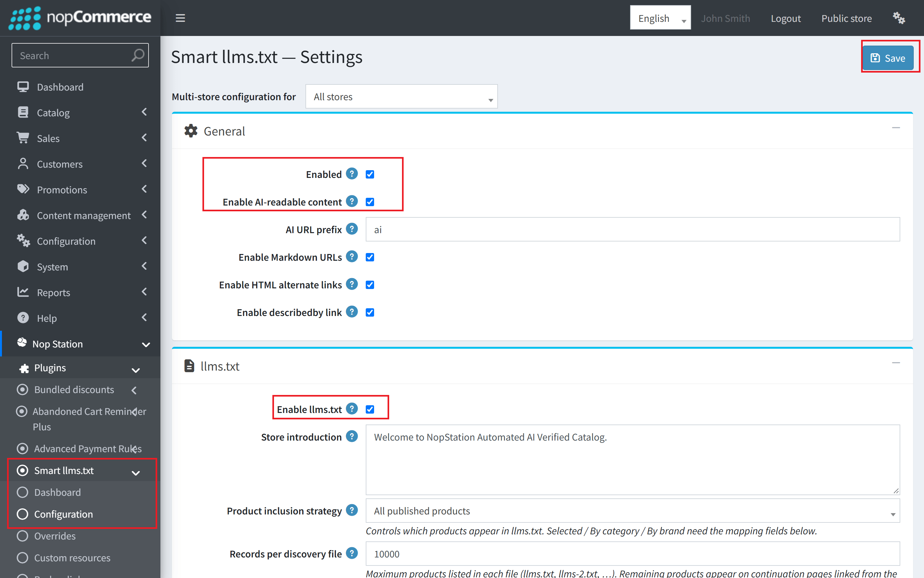Click the Reports chart icon
Viewport: 924px width, 578px height.
pyautogui.click(x=23, y=292)
